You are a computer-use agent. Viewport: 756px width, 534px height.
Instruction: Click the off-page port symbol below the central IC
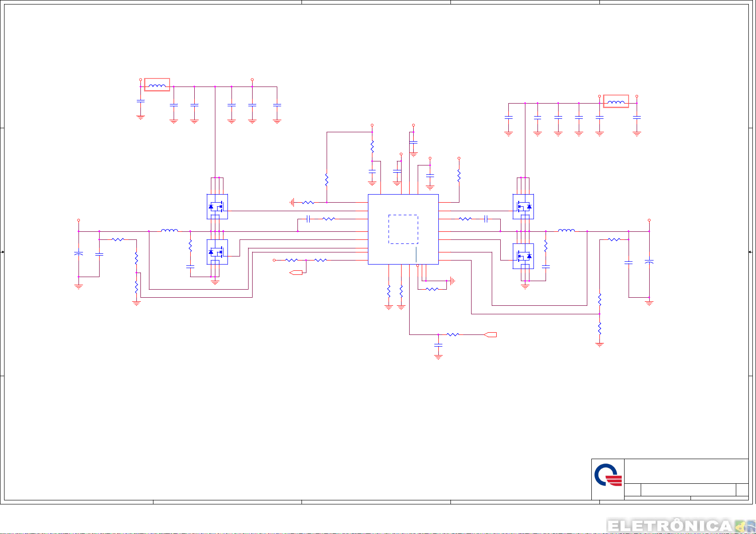[490, 334]
